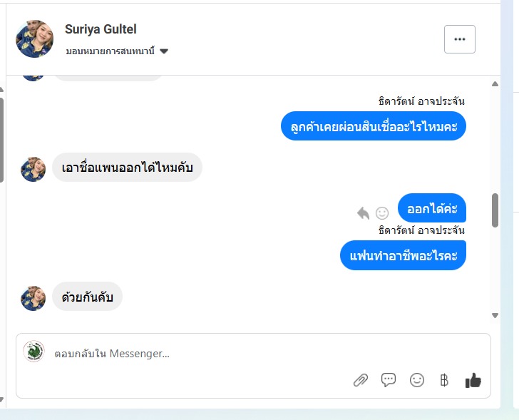Open the emoji picker in composer

click(x=417, y=380)
